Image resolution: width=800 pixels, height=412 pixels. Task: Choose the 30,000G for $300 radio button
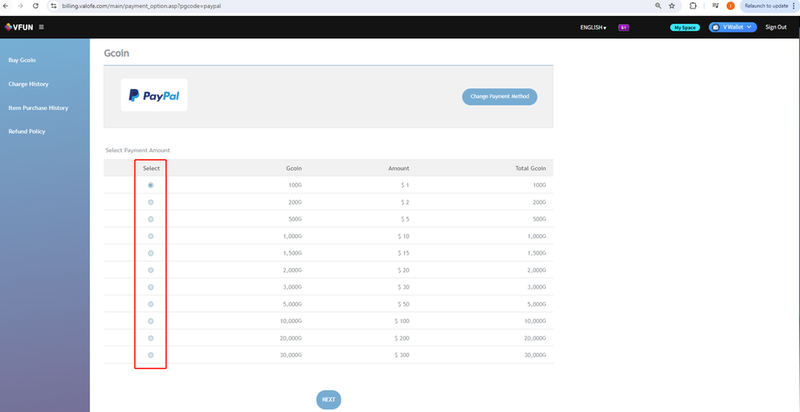pos(151,355)
